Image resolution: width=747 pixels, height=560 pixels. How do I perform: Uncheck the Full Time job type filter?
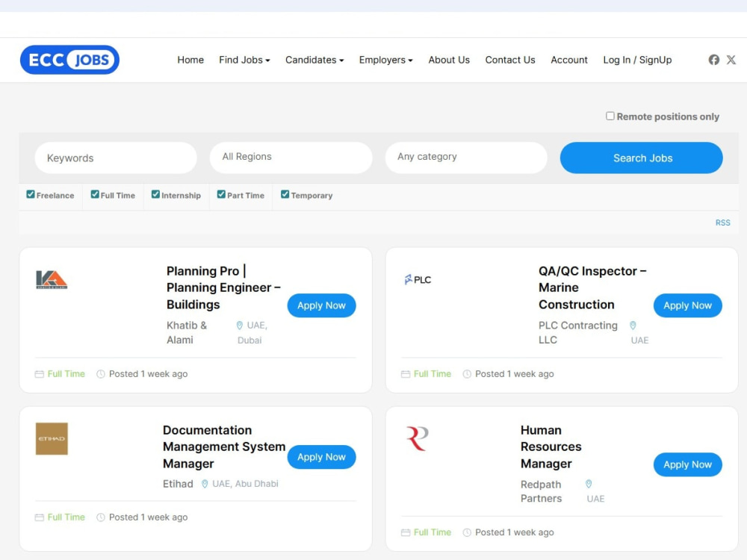pos(95,194)
